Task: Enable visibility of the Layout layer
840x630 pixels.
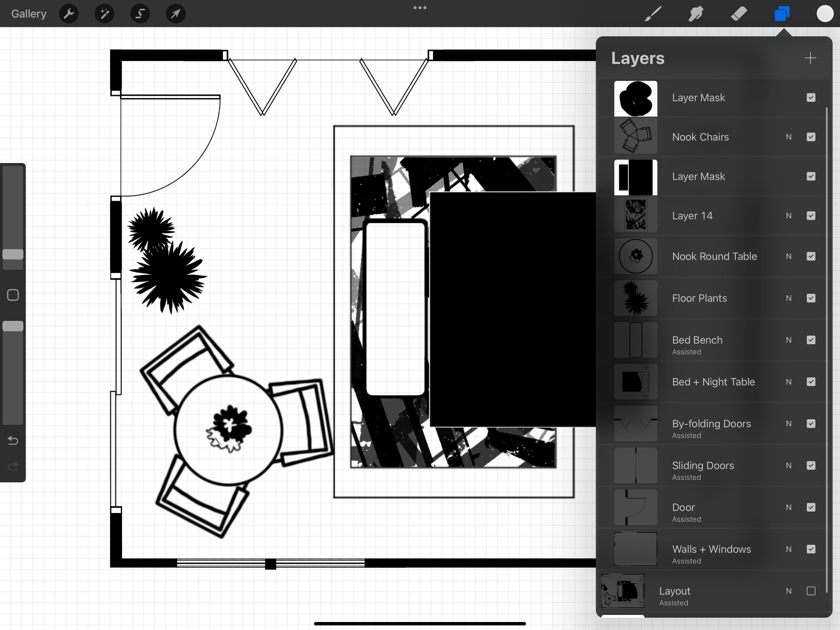Action: tap(811, 591)
